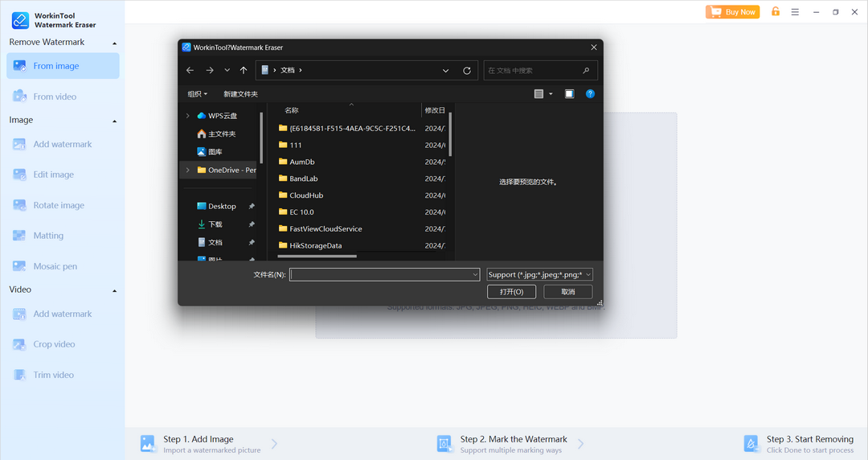868x460 pixels.
Task: Click Step 1 Add Image icon
Action: 148,444
